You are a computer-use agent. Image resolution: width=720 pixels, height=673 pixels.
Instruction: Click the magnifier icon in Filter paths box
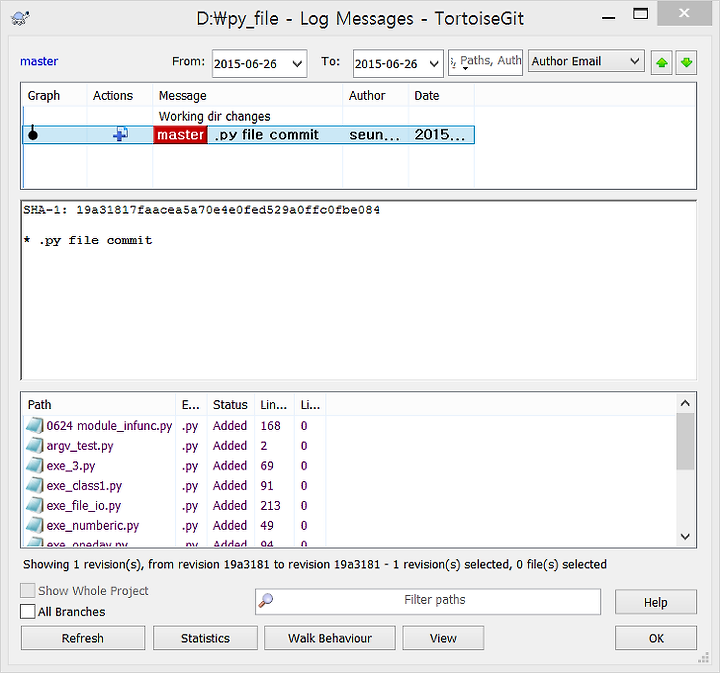(x=266, y=600)
